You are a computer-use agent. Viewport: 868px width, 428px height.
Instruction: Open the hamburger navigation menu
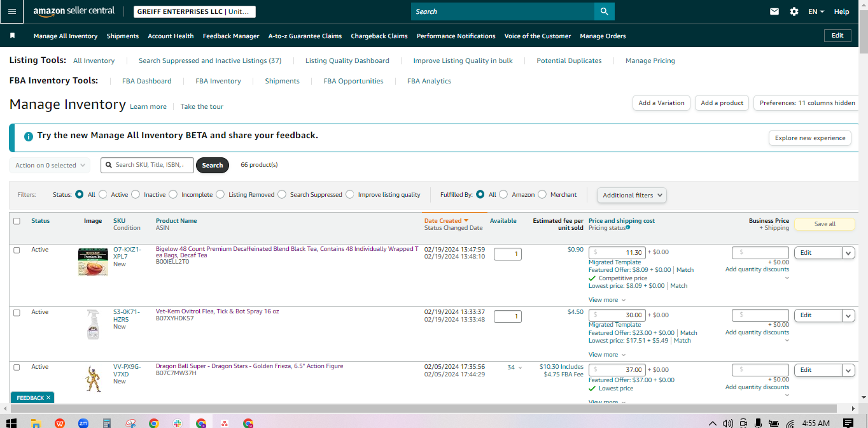tap(11, 11)
